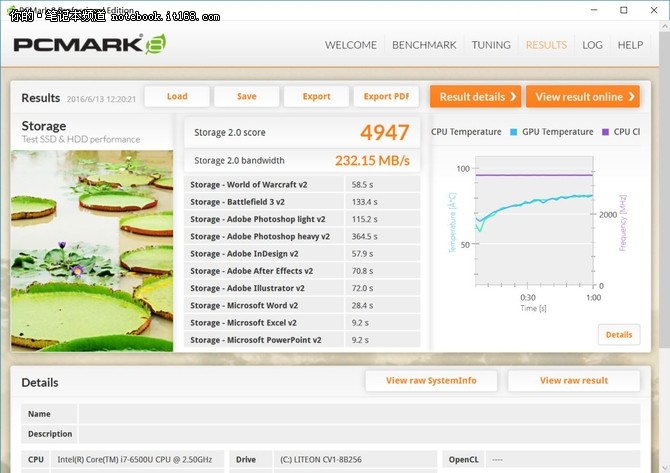Image resolution: width=670 pixels, height=473 pixels.
Task: Maximize the PCMark window
Action: 624,10
